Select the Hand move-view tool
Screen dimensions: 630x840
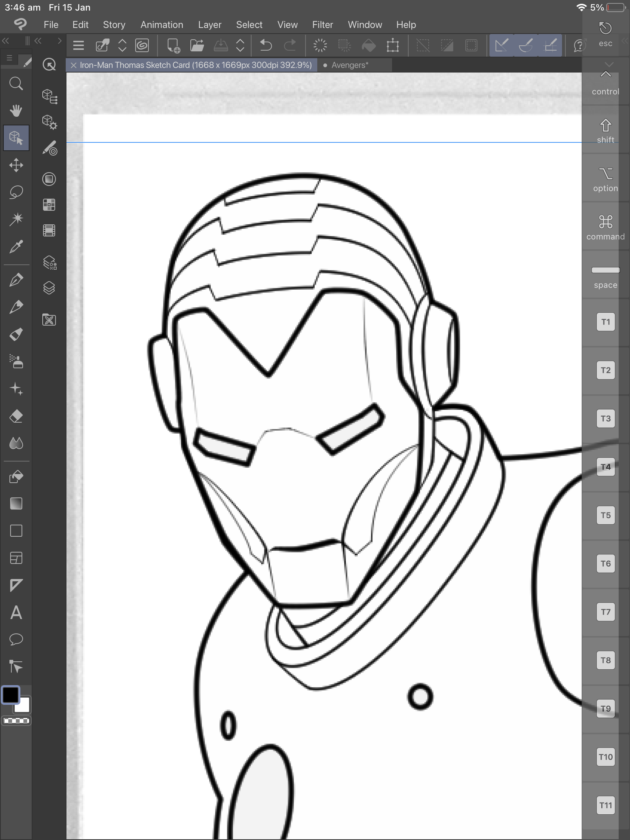pyautogui.click(x=16, y=111)
